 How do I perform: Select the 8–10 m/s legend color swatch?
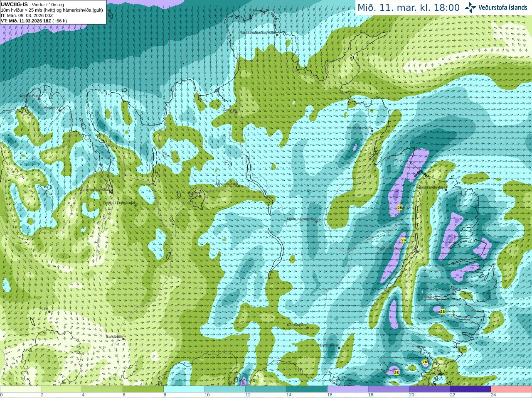184,389
